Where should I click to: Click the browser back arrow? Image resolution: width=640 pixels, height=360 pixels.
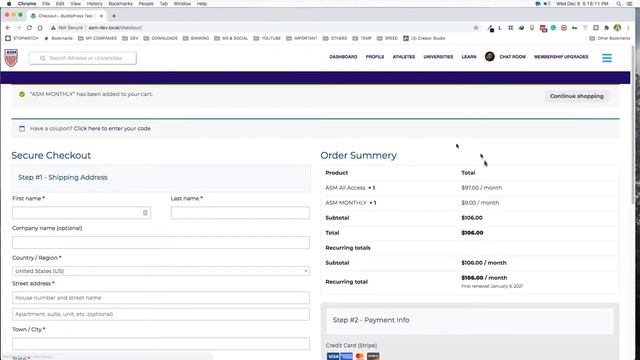coord(8,28)
